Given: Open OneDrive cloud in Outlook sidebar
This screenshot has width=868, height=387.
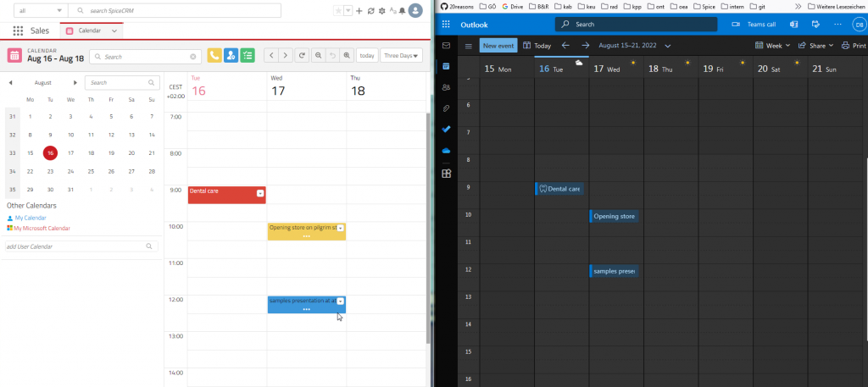Looking at the screenshot, I should click(446, 151).
